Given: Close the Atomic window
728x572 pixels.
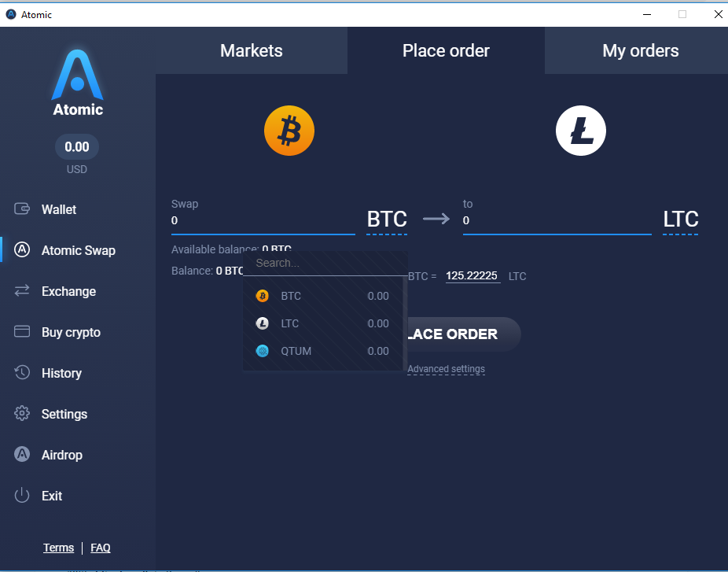Looking at the screenshot, I should 718,14.
